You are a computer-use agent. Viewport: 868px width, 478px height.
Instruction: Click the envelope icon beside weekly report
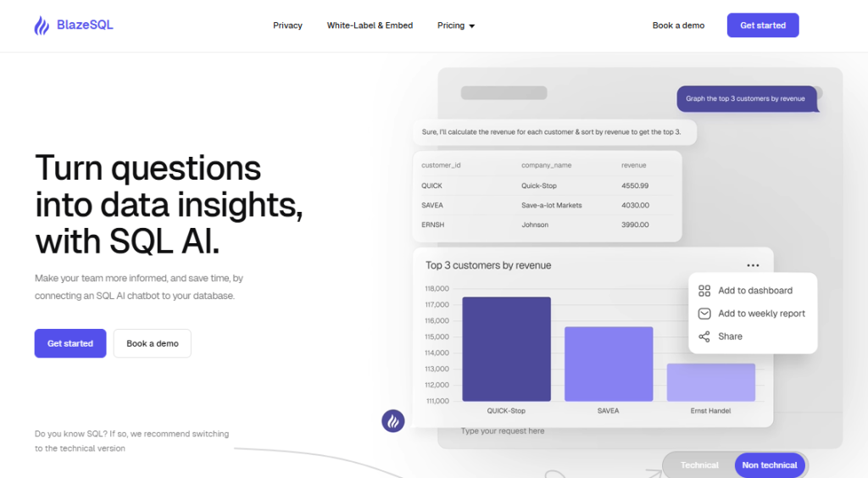704,314
